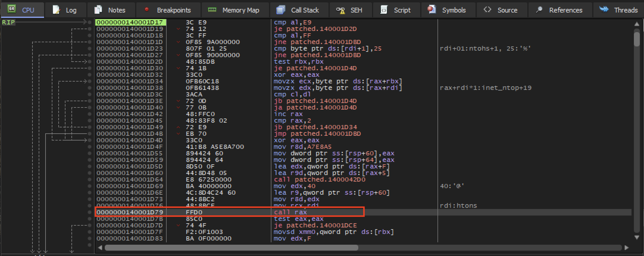This screenshot has height=256, width=644.
Task: Open the Breakpoints tab
Action: (169, 10)
